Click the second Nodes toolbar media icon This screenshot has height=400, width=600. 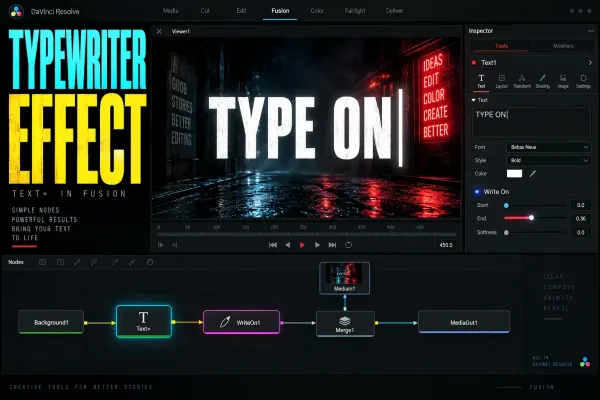[x=60, y=262]
